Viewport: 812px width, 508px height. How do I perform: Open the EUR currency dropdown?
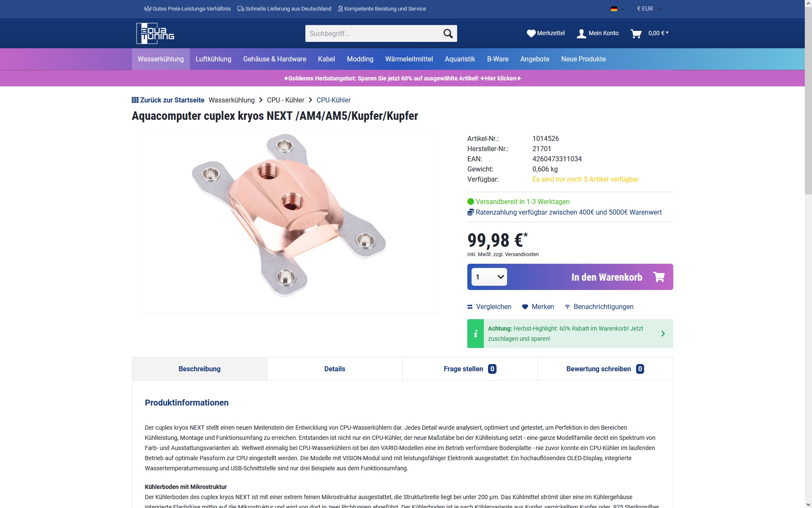point(650,8)
